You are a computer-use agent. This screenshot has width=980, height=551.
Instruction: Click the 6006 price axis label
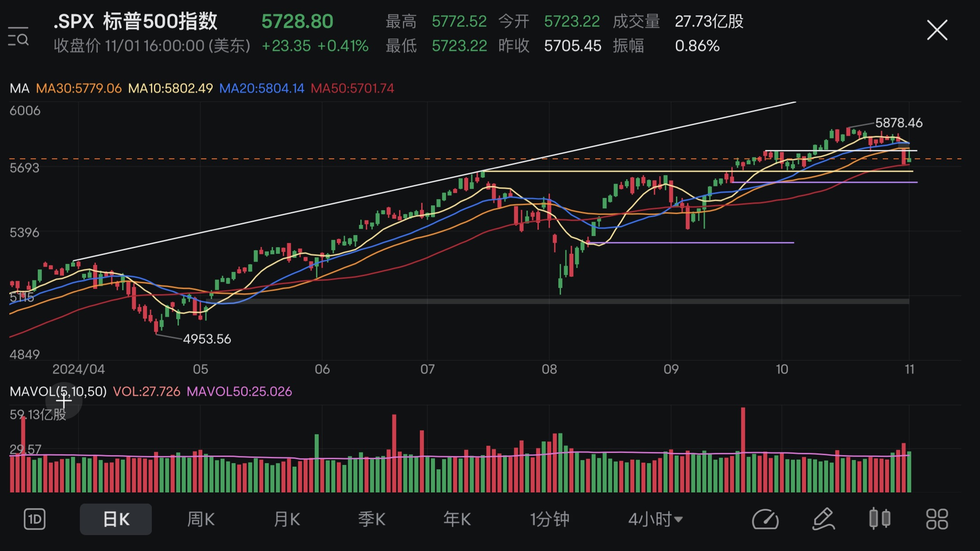click(x=25, y=110)
